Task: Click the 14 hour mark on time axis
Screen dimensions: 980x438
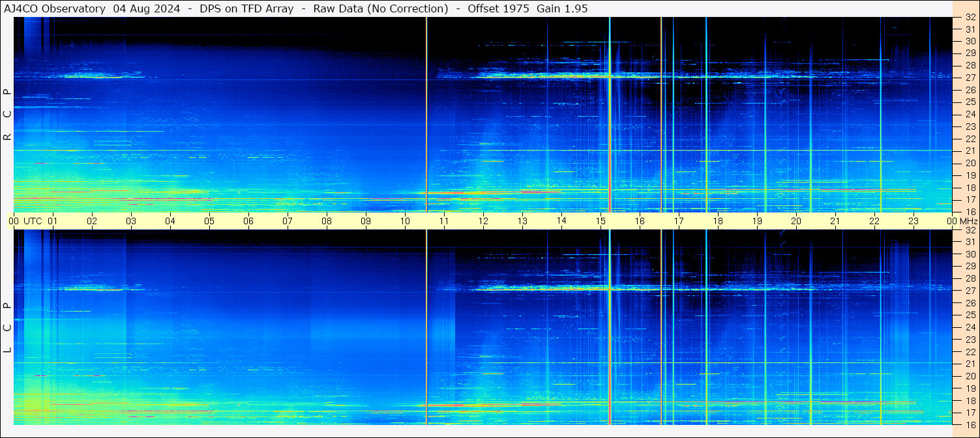Action: [x=561, y=220]
